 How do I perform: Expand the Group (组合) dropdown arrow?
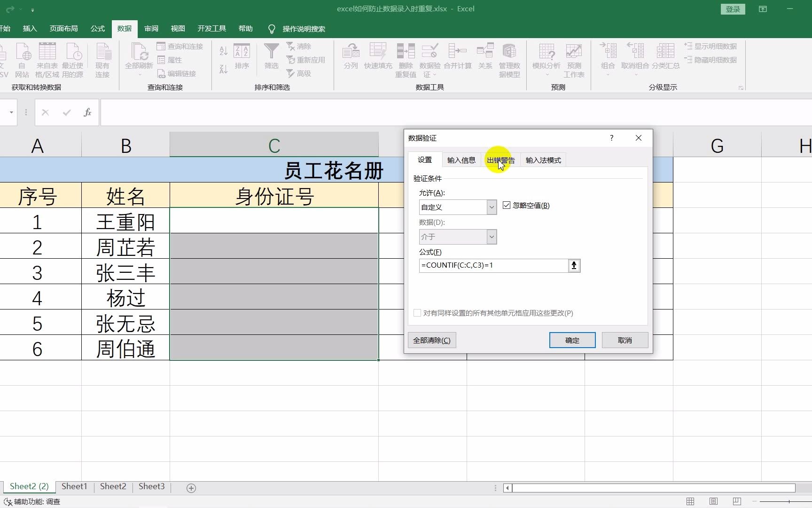(608, 75)
